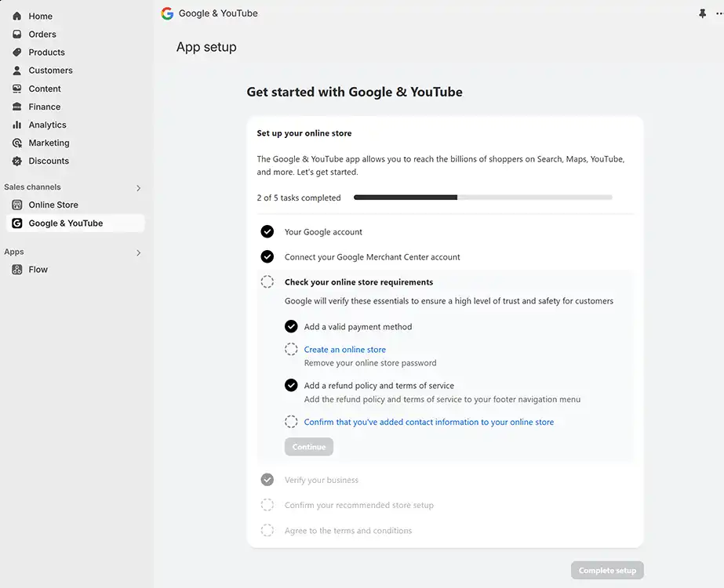Expand the Apps section chevron
This screenshot has width=724, height=588.
click(138, 252)
